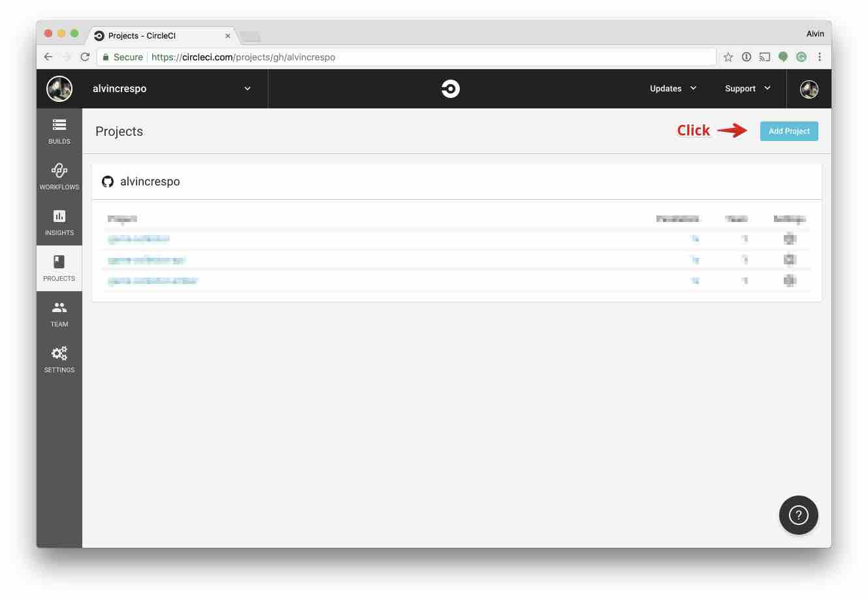
Task: Open the help question mark bubble
Action: point(798,515)
